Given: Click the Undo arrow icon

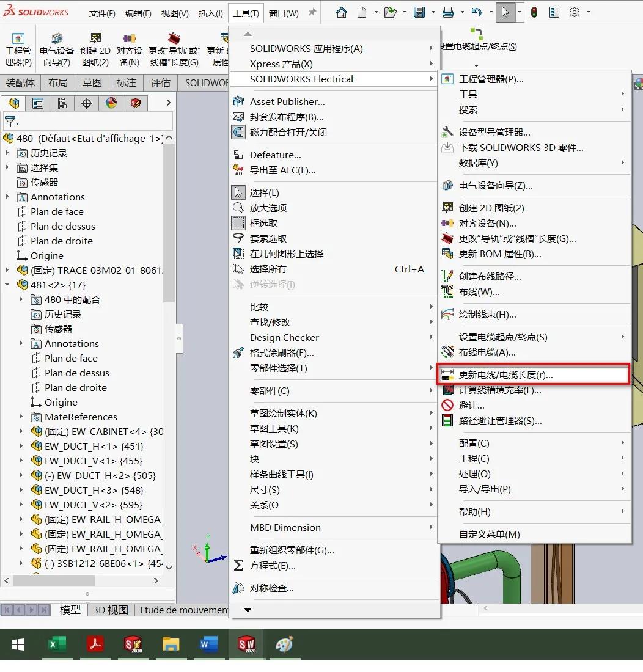Looking at the screenshot, I should point(476,12).
